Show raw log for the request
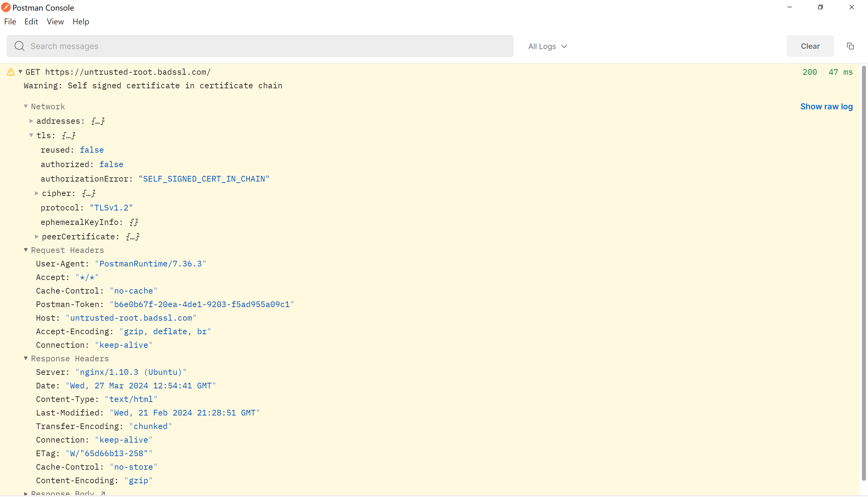This screenshot has height=497, width=868. pos(826,106)
